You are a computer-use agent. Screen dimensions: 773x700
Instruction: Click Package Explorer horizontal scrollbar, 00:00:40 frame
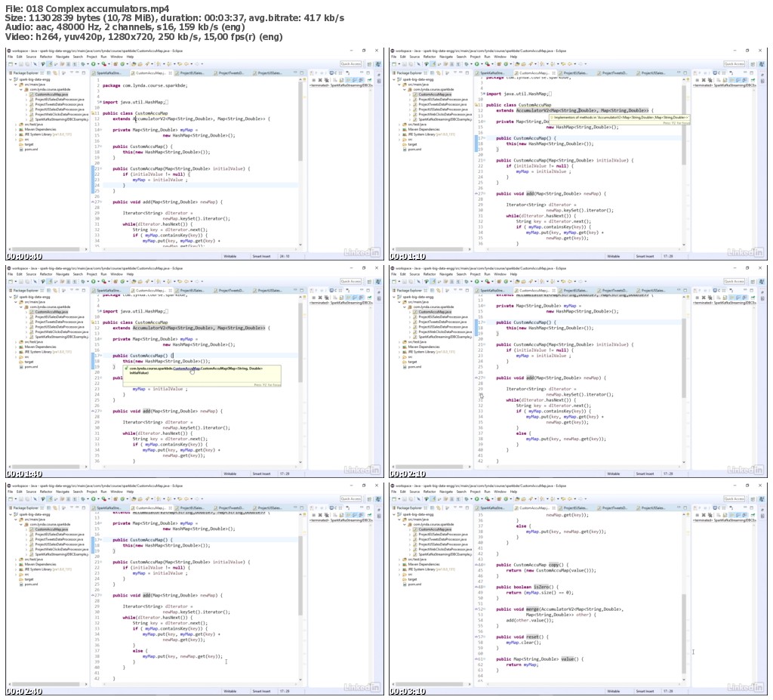[47, 249]
